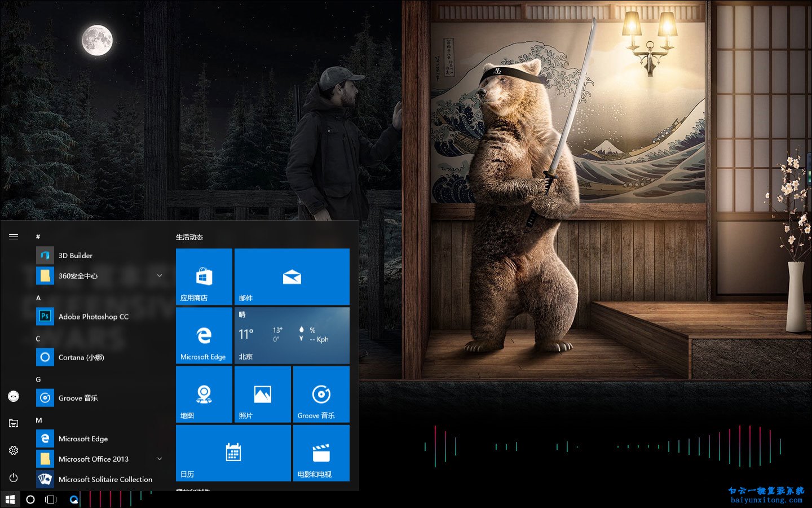
Task: Open the user account avatar
Action: click(14, 396)
